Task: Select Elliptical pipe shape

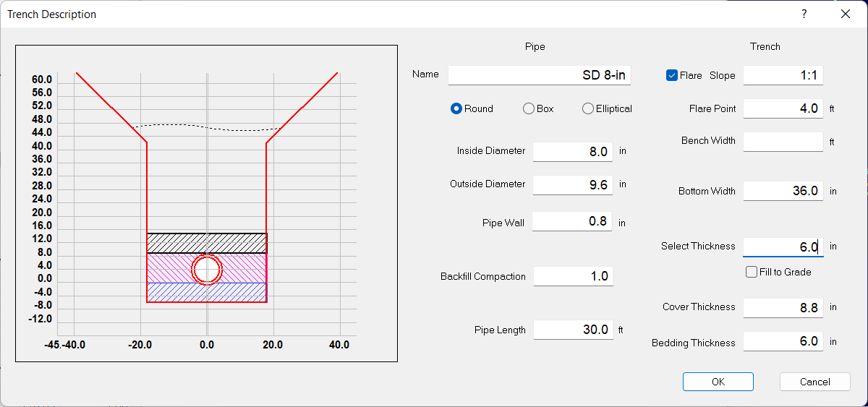Action: 588,108
